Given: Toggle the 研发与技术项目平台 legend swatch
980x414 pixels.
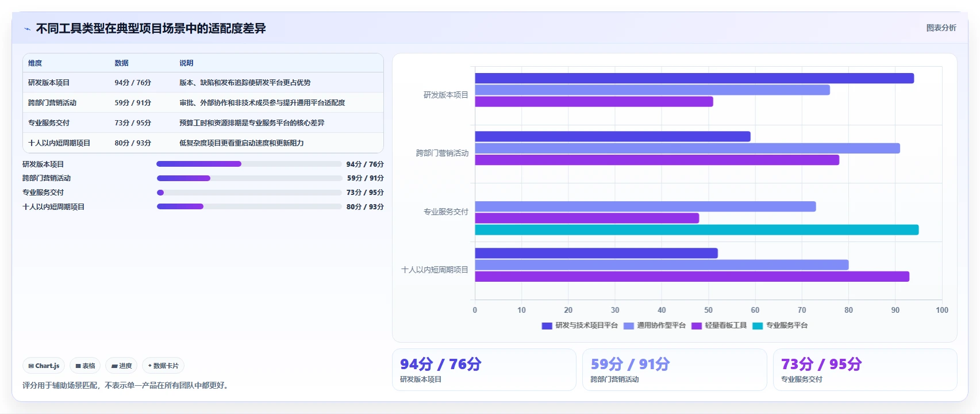Looking at the screenshot, I should pyautogui.click(x=547, y=325).
